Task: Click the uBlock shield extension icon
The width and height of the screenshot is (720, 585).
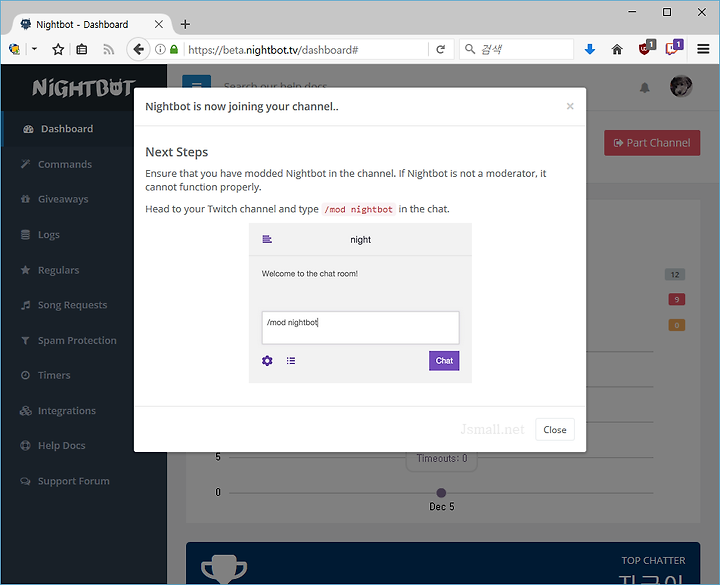Action: (x=647, y=48)
